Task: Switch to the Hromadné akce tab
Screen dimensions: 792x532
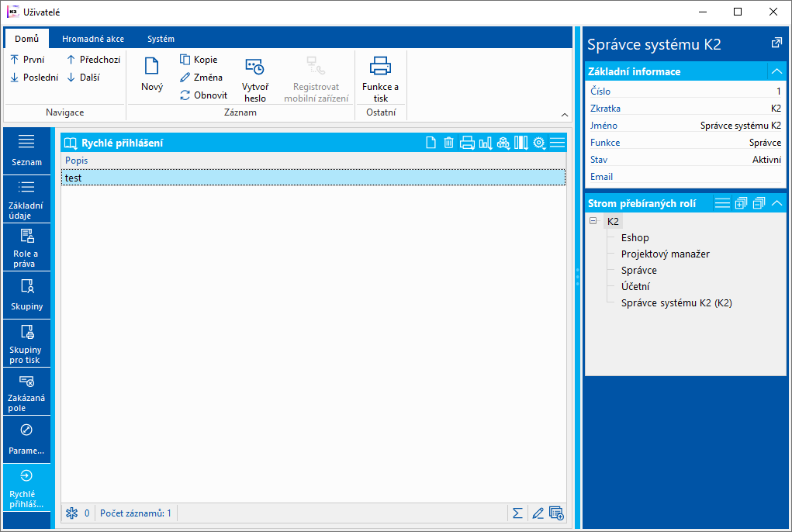Action: click(x=93, y=39)
